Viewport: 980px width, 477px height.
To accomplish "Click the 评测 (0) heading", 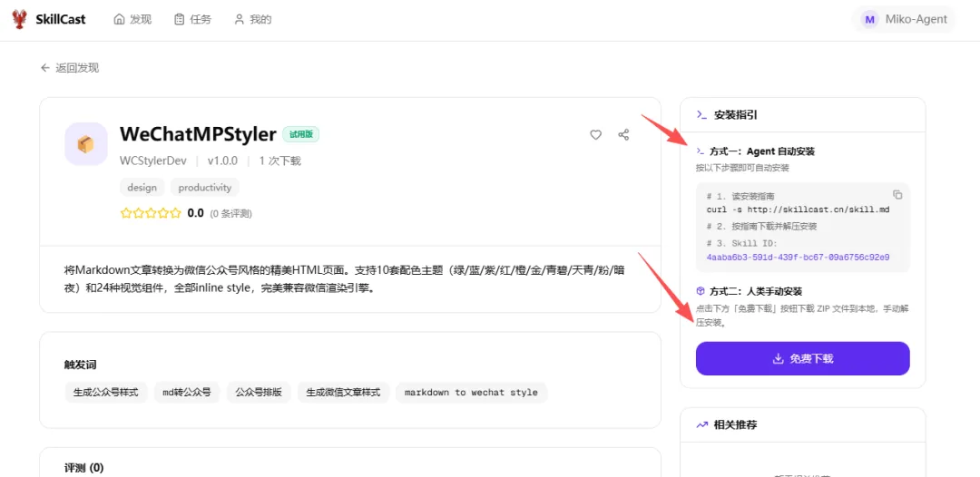I will (84, 468).
